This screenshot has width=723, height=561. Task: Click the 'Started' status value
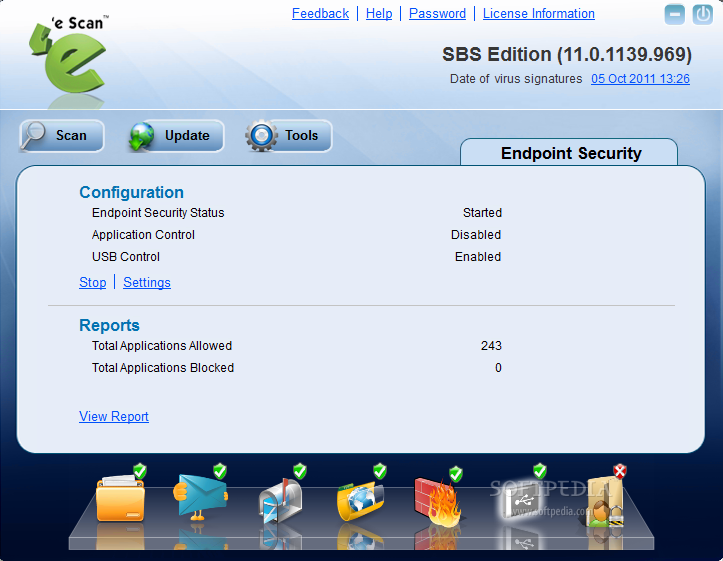pos(482,213)
